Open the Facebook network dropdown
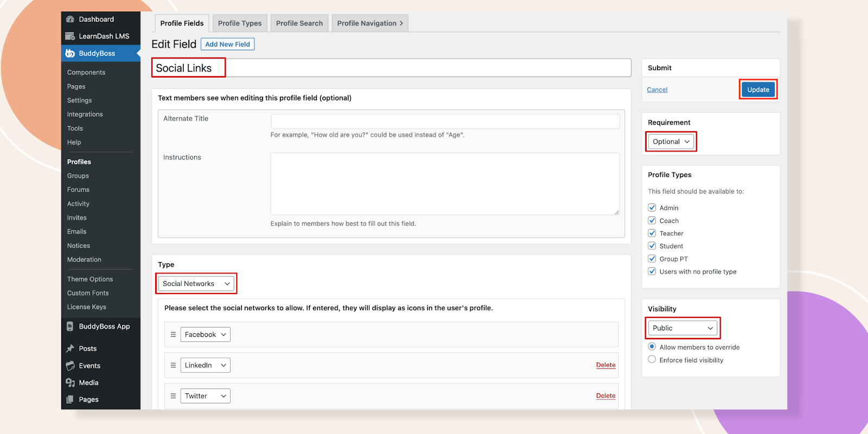868x434 pixels. [x=205, y=335]
